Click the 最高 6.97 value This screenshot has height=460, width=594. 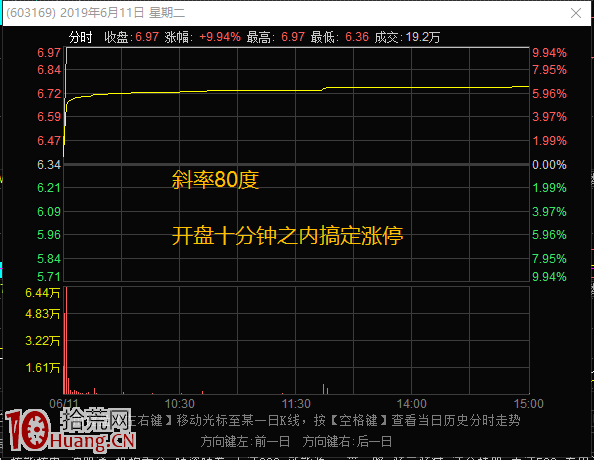pos(293,37)
